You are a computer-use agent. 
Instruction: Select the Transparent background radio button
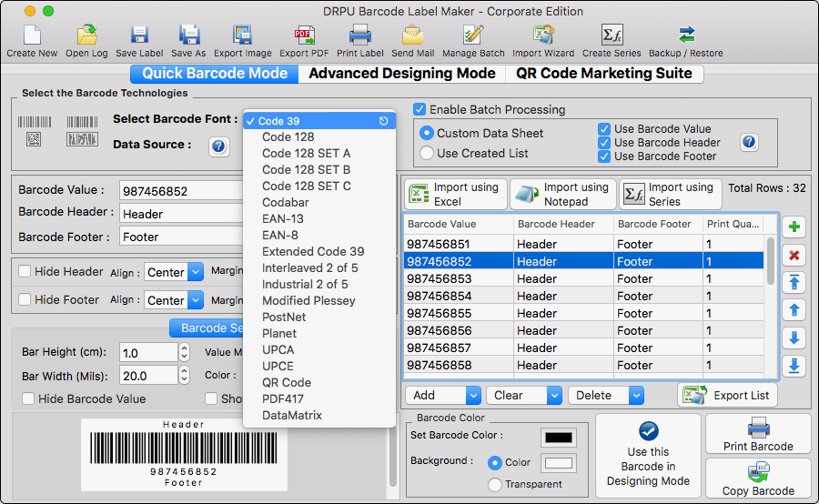(x=495, y=484)
